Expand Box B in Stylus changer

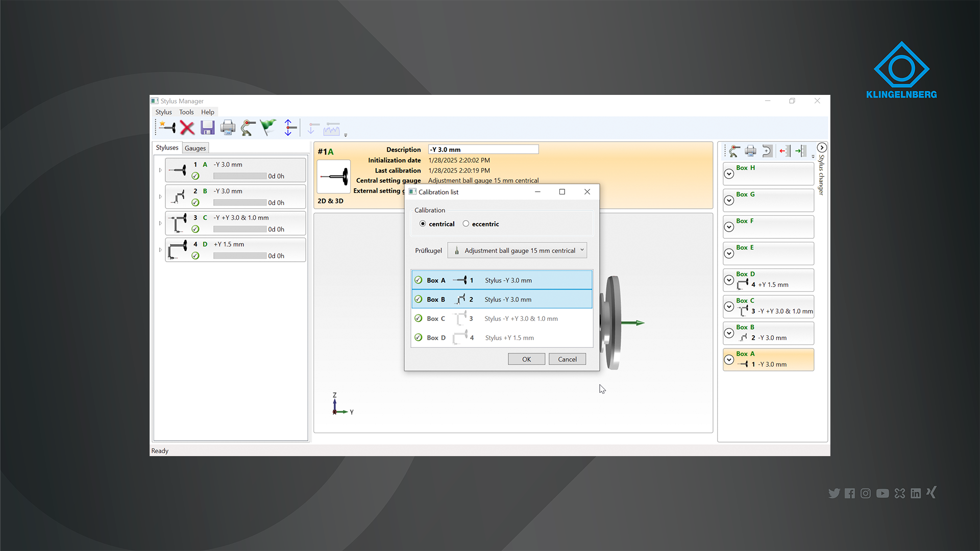click(x=729, y=333)
